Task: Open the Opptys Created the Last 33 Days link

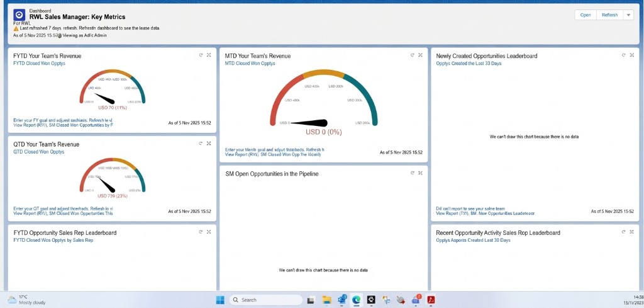Action: [469, 64]
